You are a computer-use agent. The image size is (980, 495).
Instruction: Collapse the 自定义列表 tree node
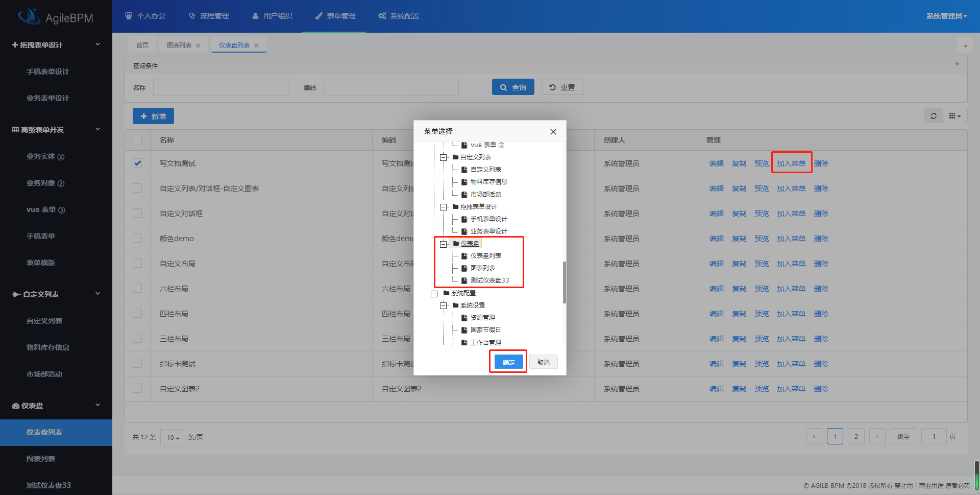(444, 157)
